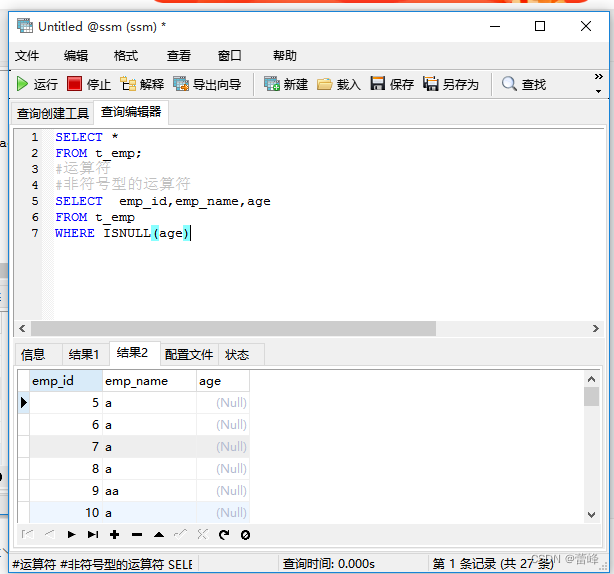
Task: Sort by emp_id column header
Action: coord(66,381)
